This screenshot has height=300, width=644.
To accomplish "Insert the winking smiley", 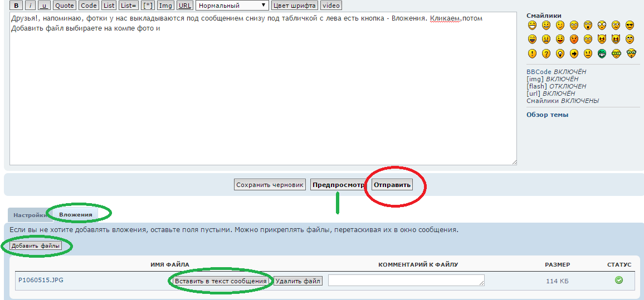I will click(x=560, y=25).
